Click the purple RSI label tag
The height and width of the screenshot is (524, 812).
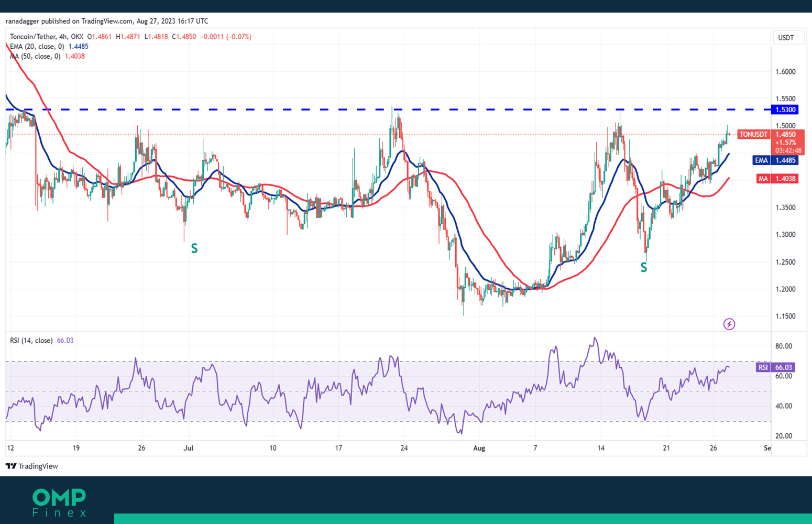pyautogui.click(x=763, y=367)
